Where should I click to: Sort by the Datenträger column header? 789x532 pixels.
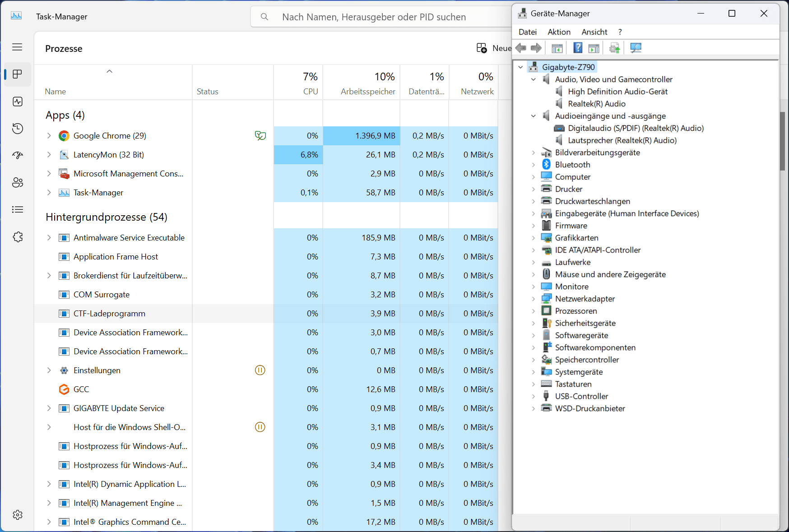[x=424, y=83]
